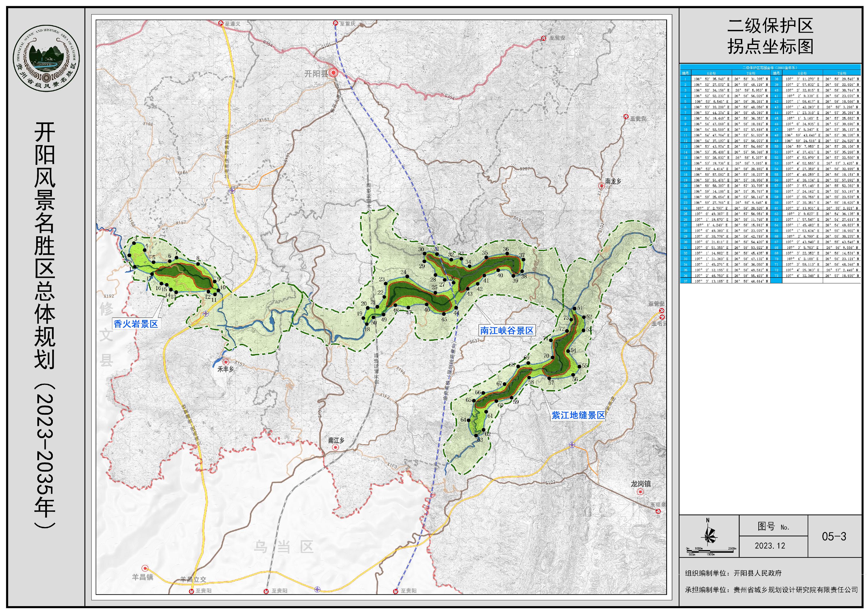Click the Longgang Town (龙岗镇) town marker

pos(640,492)
